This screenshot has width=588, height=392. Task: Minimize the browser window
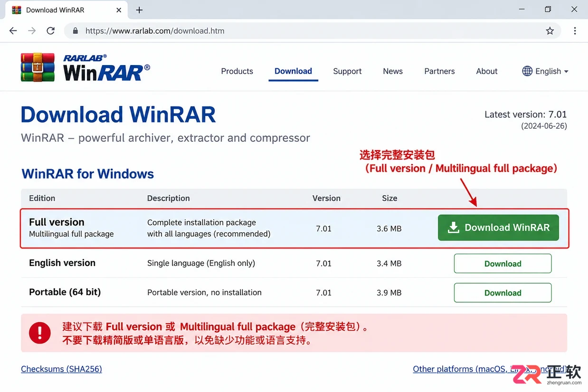[522, 10]
